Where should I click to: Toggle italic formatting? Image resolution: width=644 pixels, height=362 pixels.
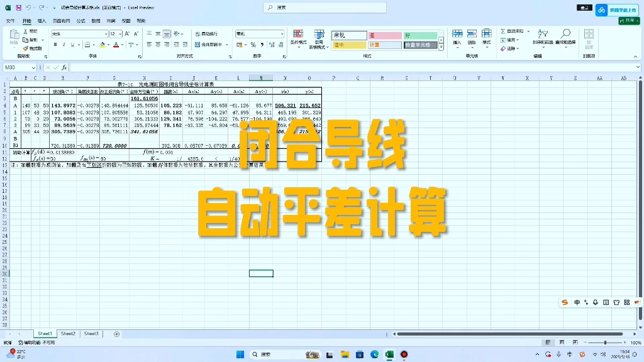pyautogui.click(x=65, y=45)
